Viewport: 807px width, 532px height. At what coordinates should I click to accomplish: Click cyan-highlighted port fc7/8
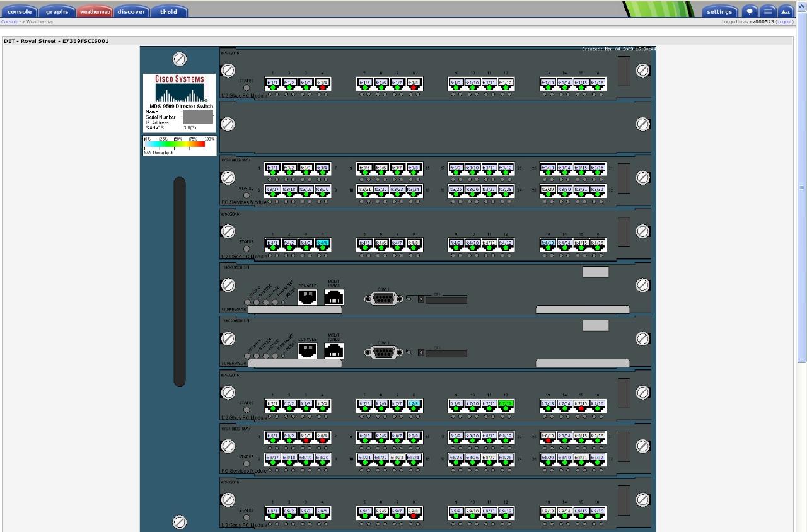coord(414,405)
